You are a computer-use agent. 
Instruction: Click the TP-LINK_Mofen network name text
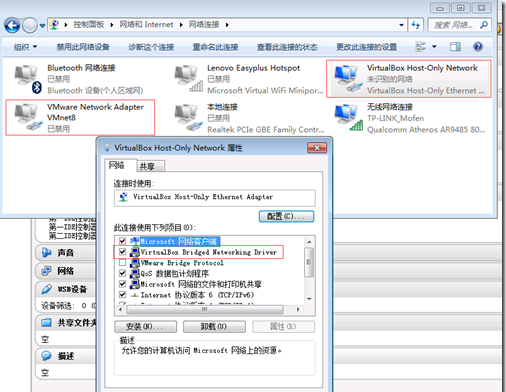[x=395, y=118]
